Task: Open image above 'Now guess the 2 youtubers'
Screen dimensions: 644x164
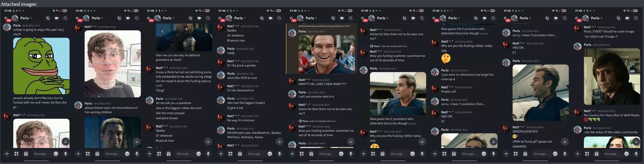Action: [x=398, y=93]
